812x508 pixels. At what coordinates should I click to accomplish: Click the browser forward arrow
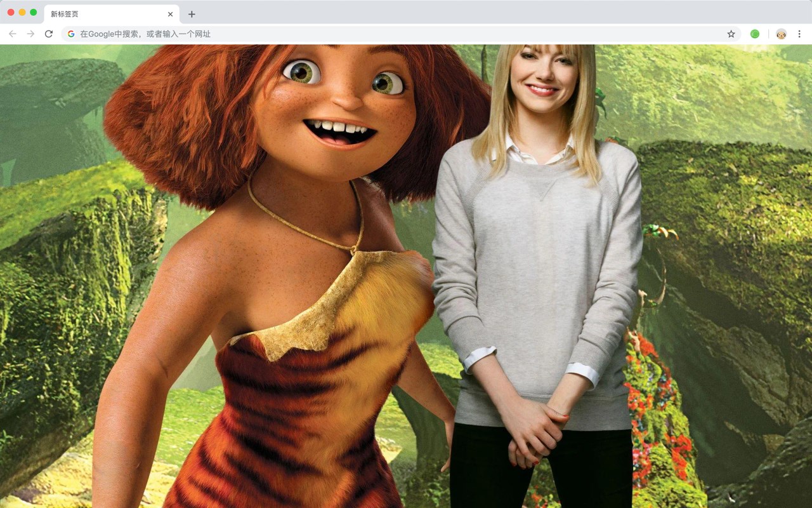point(30,34)
